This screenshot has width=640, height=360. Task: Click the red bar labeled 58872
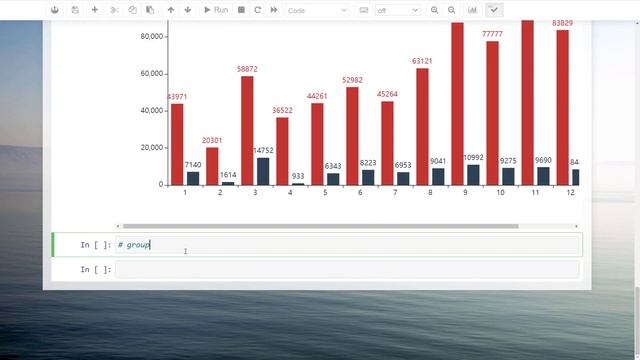point(247,131)
